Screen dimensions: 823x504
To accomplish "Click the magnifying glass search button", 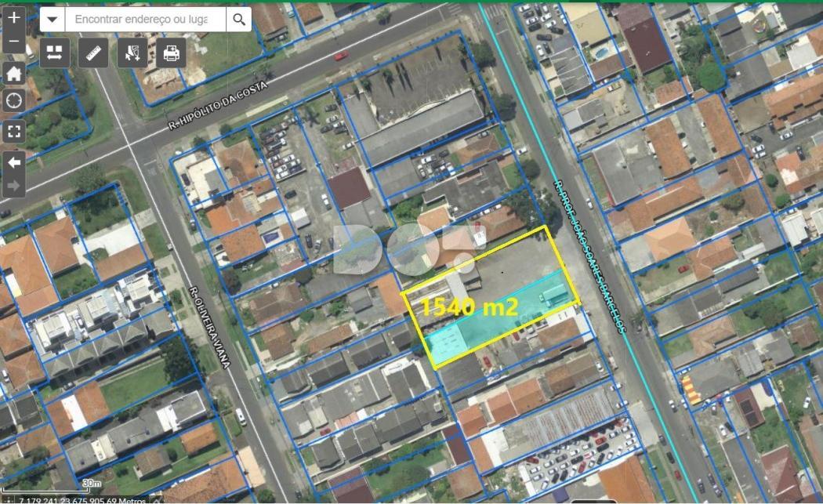I will point(239,19).
